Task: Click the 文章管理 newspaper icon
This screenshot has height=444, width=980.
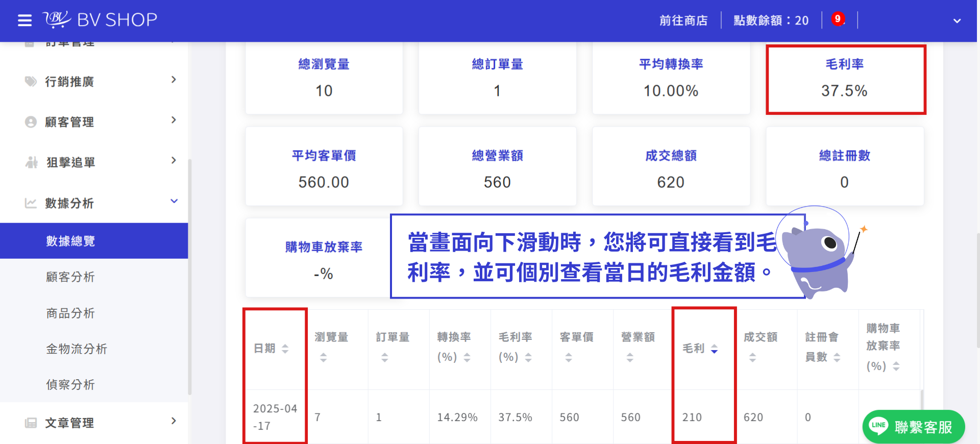Action: pyautogui.click(x=31, y=423)
